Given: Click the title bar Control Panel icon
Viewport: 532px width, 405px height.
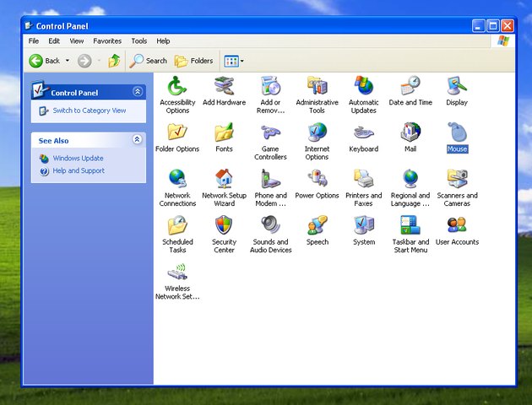Looking at the screenshot, I should 29,26.
